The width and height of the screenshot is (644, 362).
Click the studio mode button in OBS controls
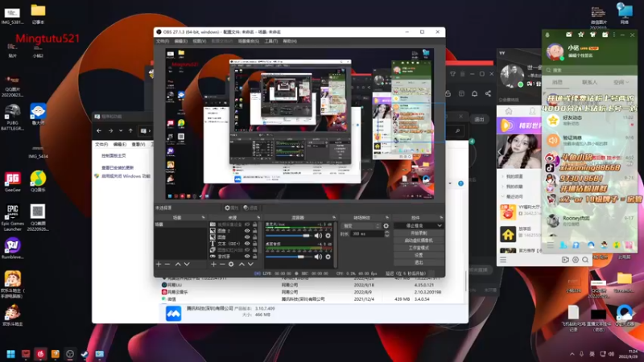pyautogui.click(x=419, y=248)
